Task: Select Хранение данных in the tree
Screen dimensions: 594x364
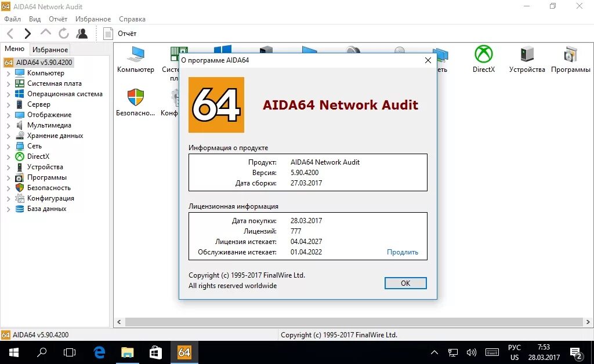Action: click(49, 136)
